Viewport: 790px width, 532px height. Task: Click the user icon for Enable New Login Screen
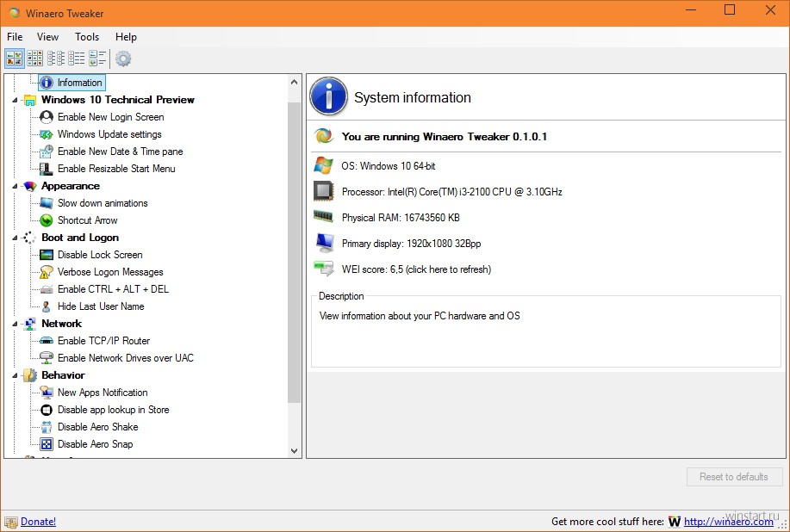(47, 117)
